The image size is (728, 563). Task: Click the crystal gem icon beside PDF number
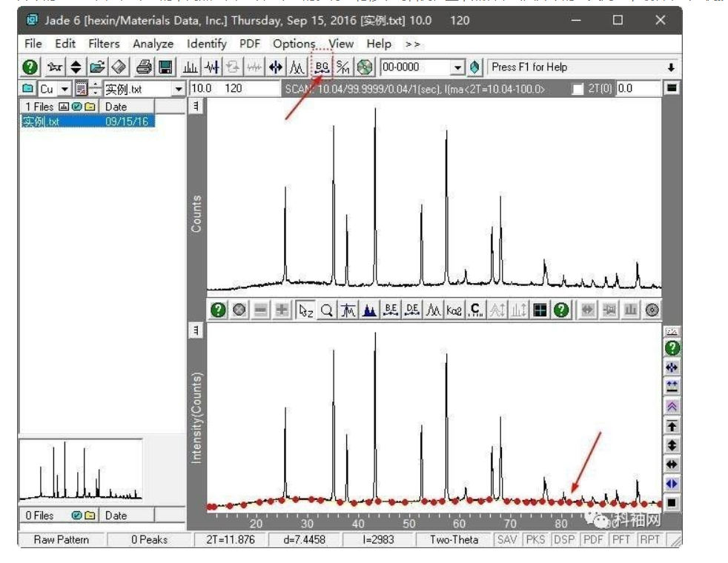click(x=474, y=67)
